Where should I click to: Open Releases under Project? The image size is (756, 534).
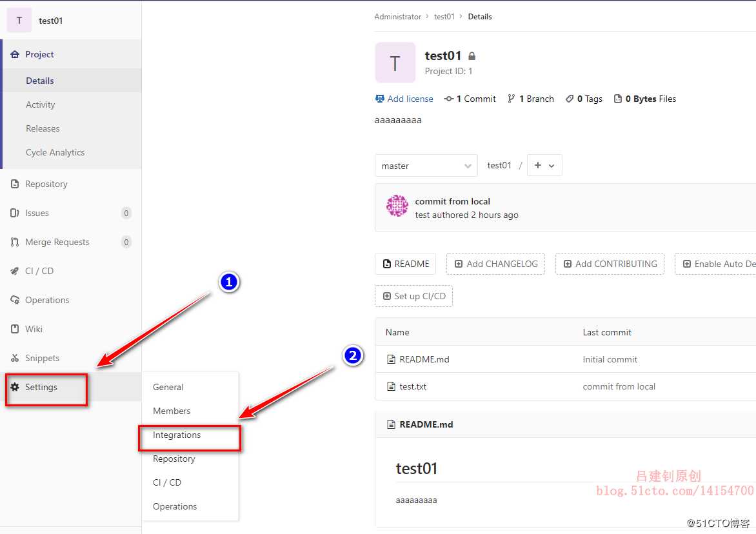point(43,129)
